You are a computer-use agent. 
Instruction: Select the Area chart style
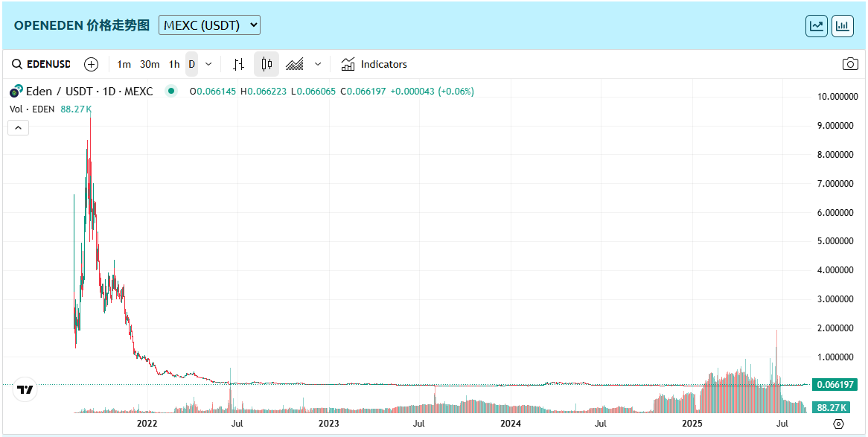[x=295, y=64]
